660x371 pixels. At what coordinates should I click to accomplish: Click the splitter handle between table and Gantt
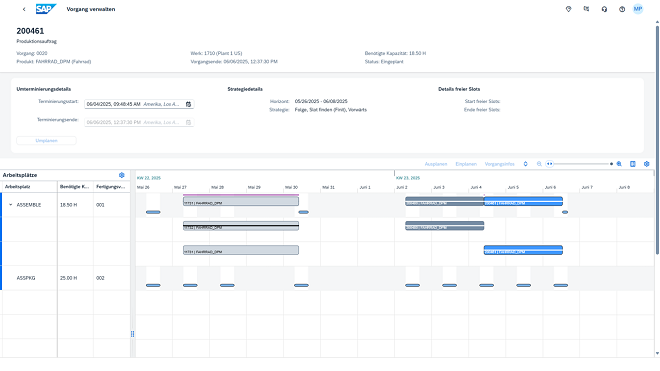tap(133, 334)
